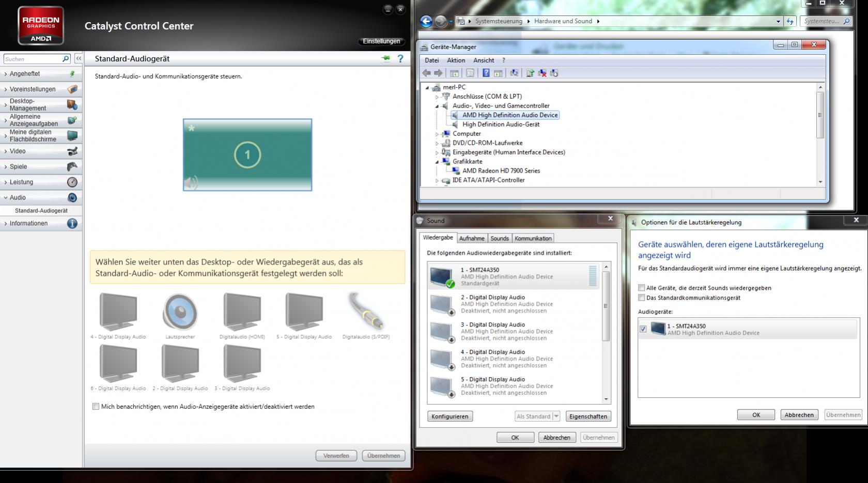This screenshot has height=483, width=868.
Task: Click Konfigurieren in the Sound dialog
Action: (x=450, y=416)
